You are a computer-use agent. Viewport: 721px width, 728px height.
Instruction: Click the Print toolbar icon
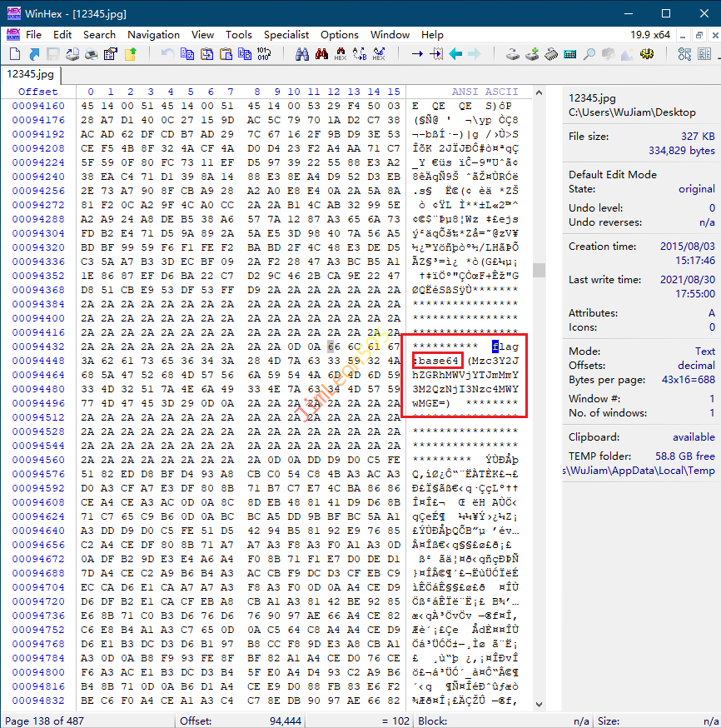91,54
